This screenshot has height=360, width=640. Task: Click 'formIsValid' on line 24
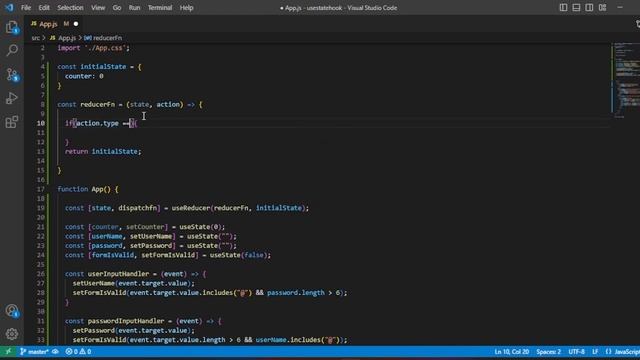pyautogui.click(x=113, y=255)
